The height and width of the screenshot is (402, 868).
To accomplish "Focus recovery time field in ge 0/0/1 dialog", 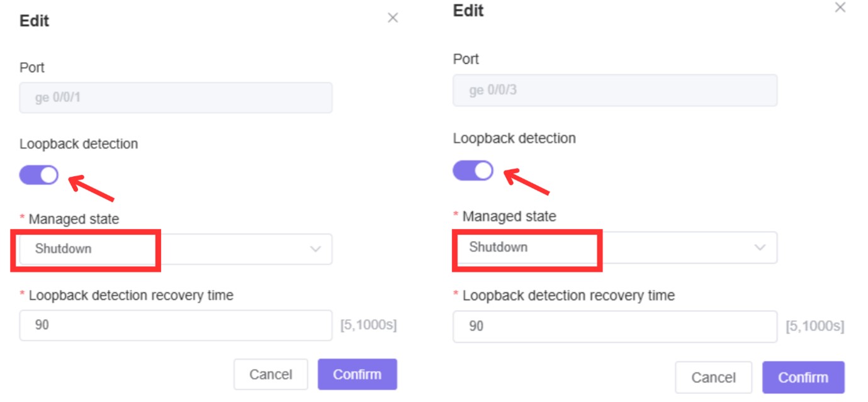I will [x=176, y=325].
